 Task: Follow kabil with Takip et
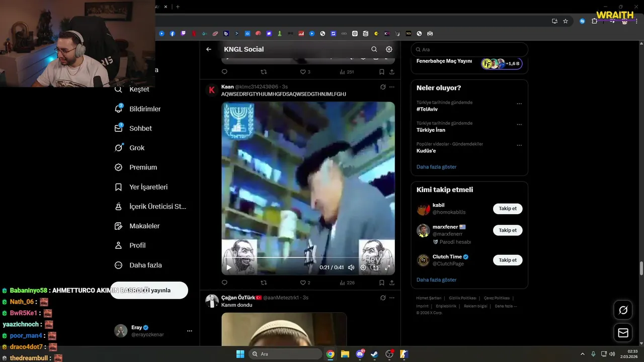coord(508,209)
